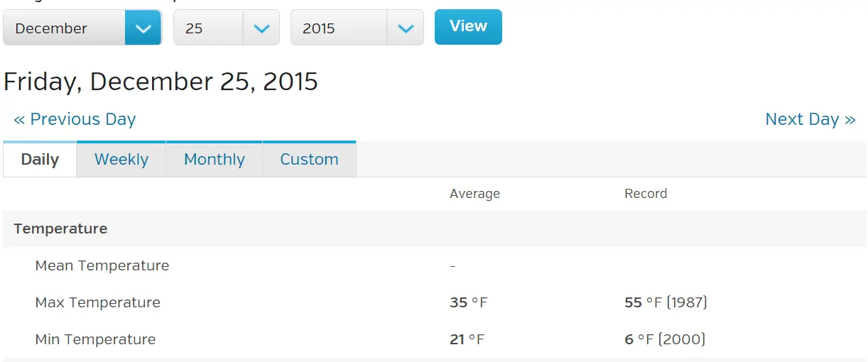
Task: Click the Record column header
Action: [x=646, y=194]
